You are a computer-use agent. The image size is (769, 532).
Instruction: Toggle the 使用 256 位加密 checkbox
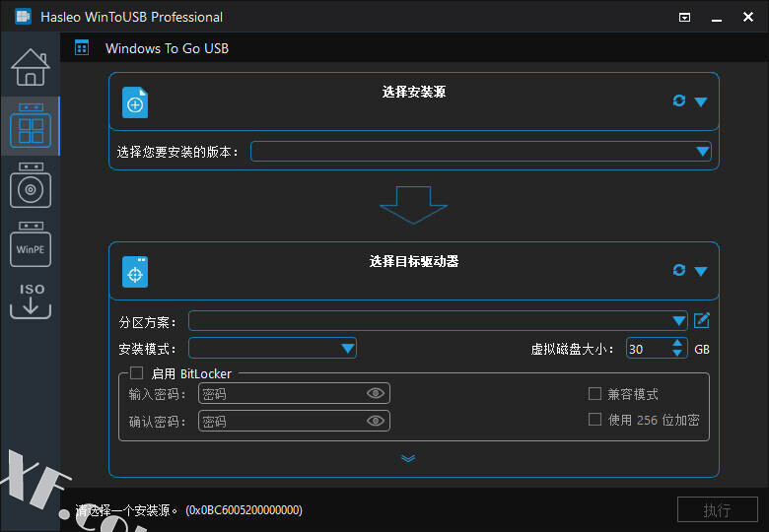(594, 420)
